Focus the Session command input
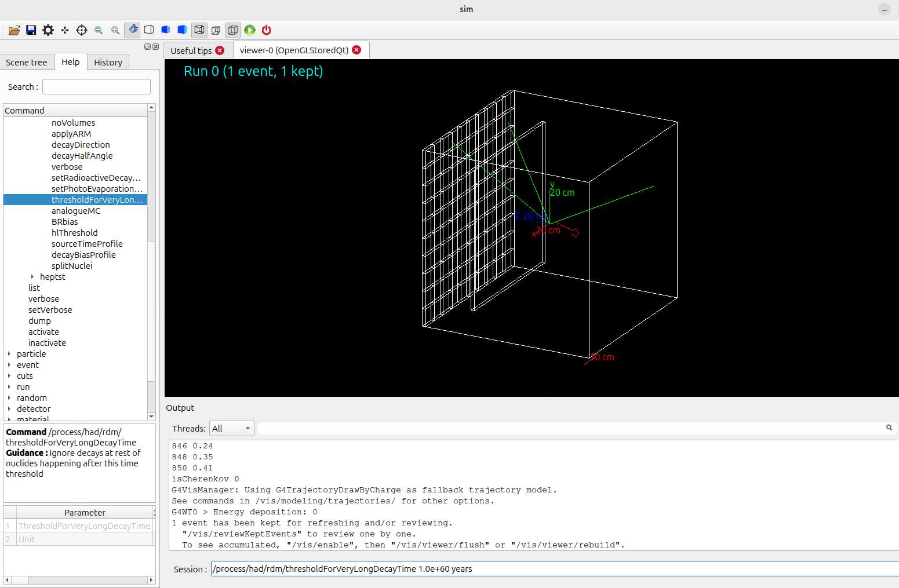 pyautogui.click(x=555, y=569)
